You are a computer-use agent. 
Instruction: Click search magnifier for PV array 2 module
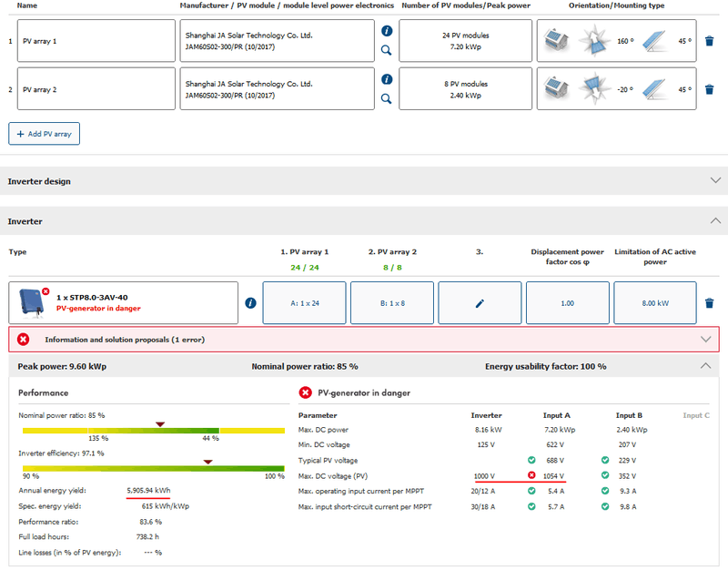point(386,99)
